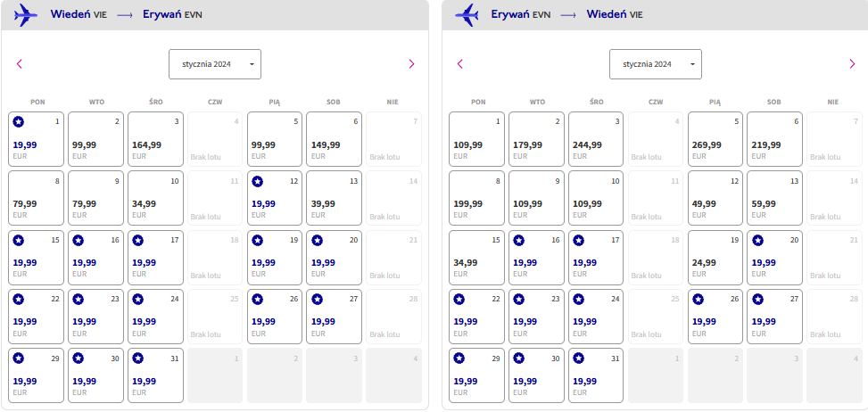
Task: Open the styczeń 2024 month dropdown for Wiedeń–Erywań
Action: coord(215,64)
